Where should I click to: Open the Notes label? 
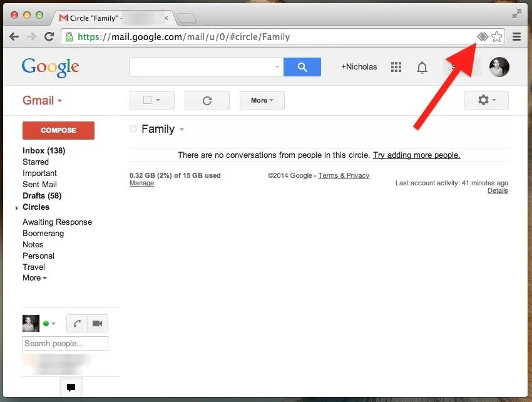(33, 244)
